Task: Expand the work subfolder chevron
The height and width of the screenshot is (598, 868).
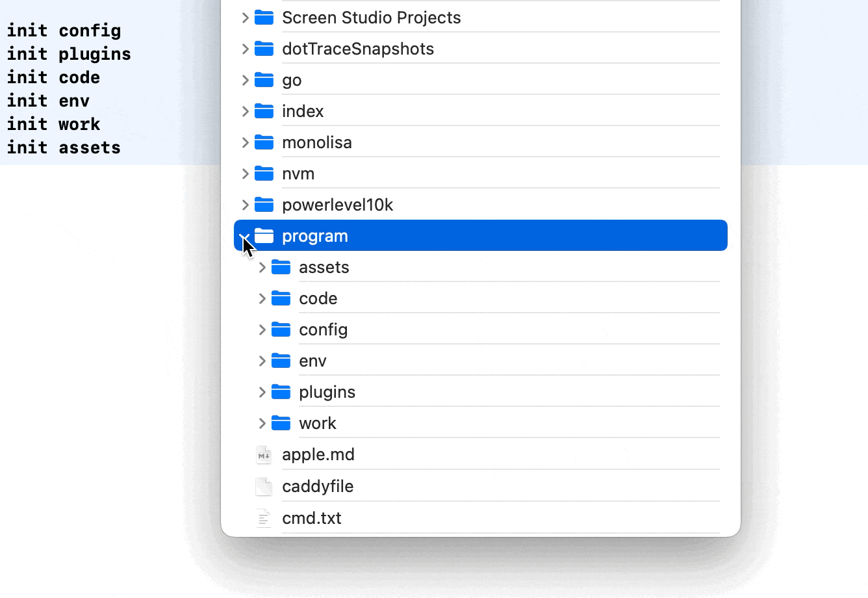Action: pos(262,423)
